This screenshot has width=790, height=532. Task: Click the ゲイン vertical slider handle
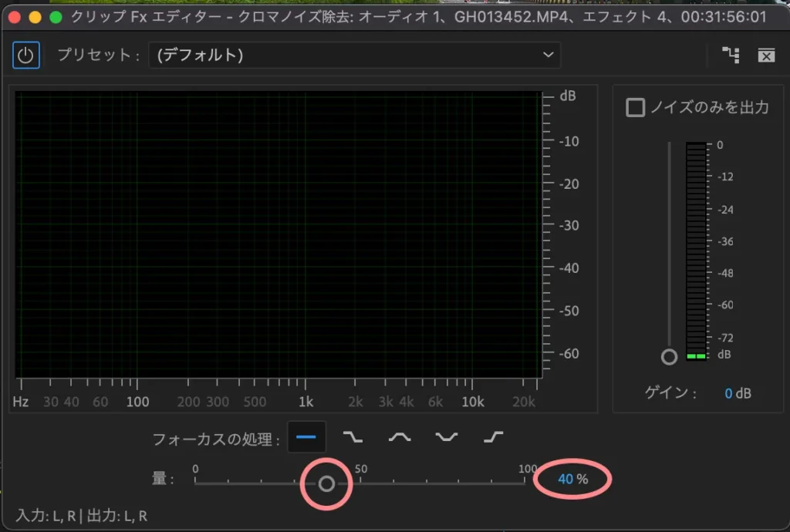[x=669, y=357]
